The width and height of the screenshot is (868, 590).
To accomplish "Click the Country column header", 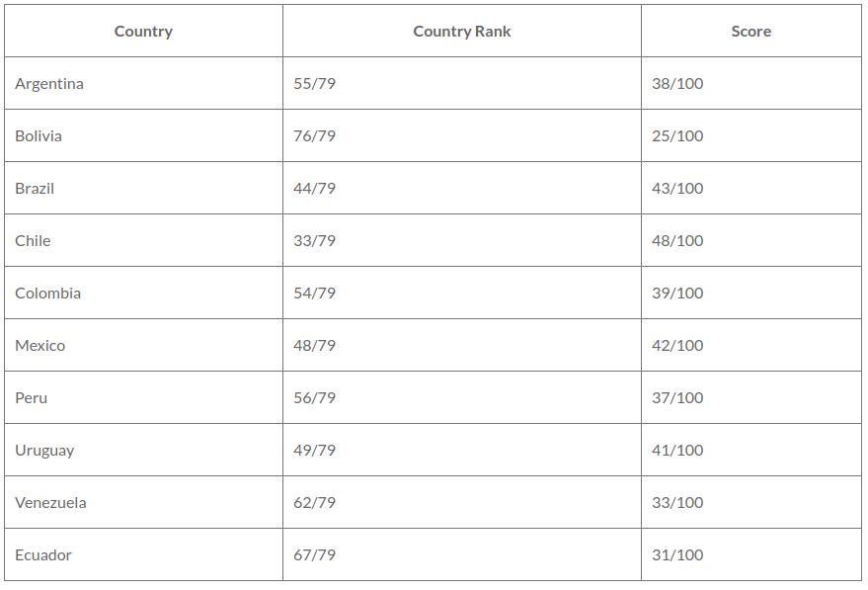I will 143,31.
